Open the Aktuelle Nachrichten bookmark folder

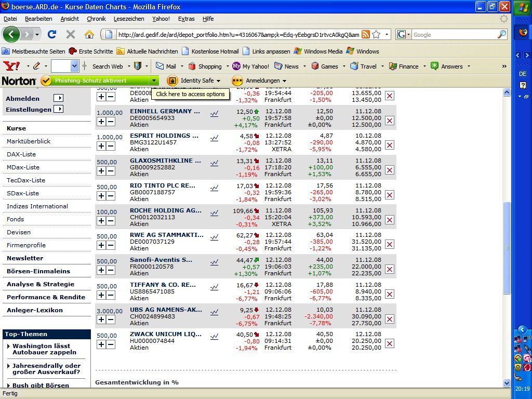coord(147,51)
